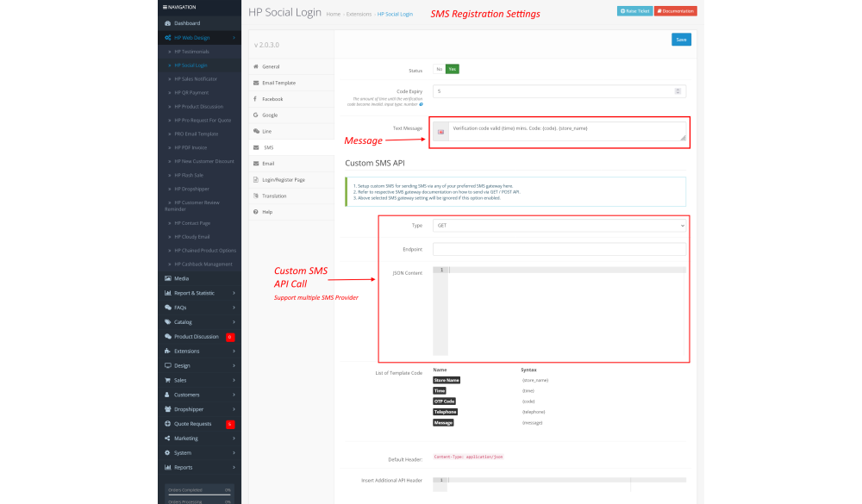
Task: Click the Reports bar chart icon
Action: click(168, 468)
